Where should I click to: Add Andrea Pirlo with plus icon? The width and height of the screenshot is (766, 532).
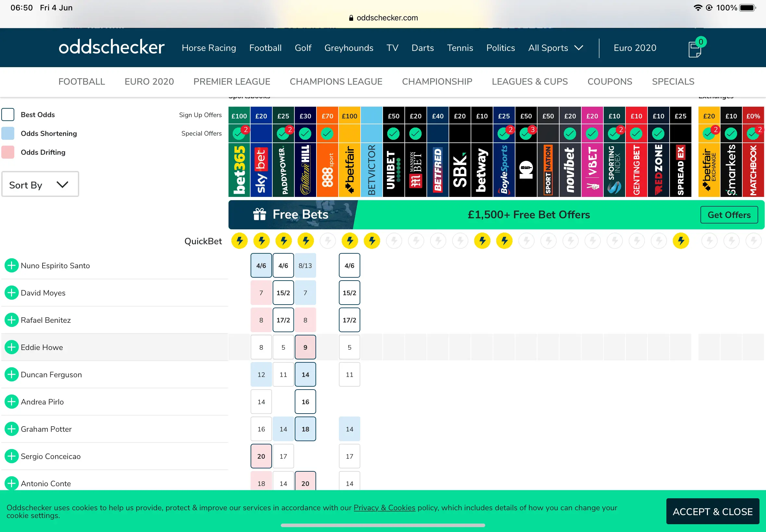tap(11, 402)
